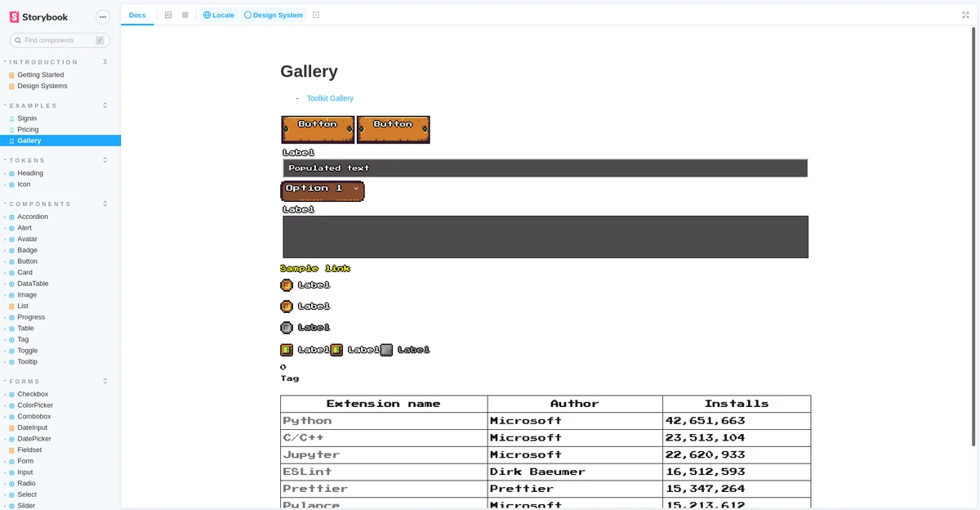Open the Design System selector
This screenshot has width=980, height=510.
pos(274,15)
